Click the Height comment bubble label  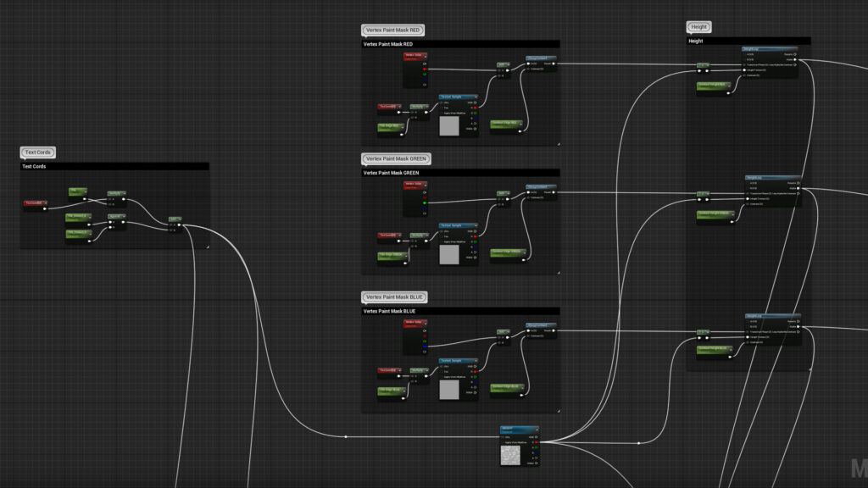click(698, 26)
